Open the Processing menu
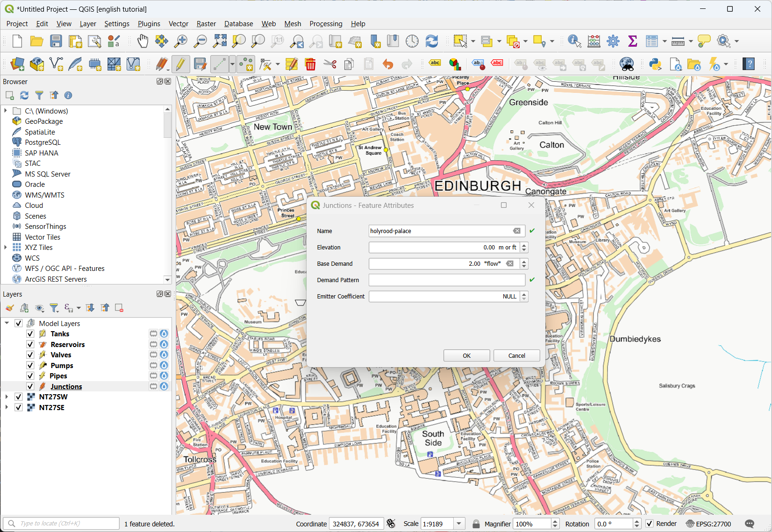 [326, 24]
